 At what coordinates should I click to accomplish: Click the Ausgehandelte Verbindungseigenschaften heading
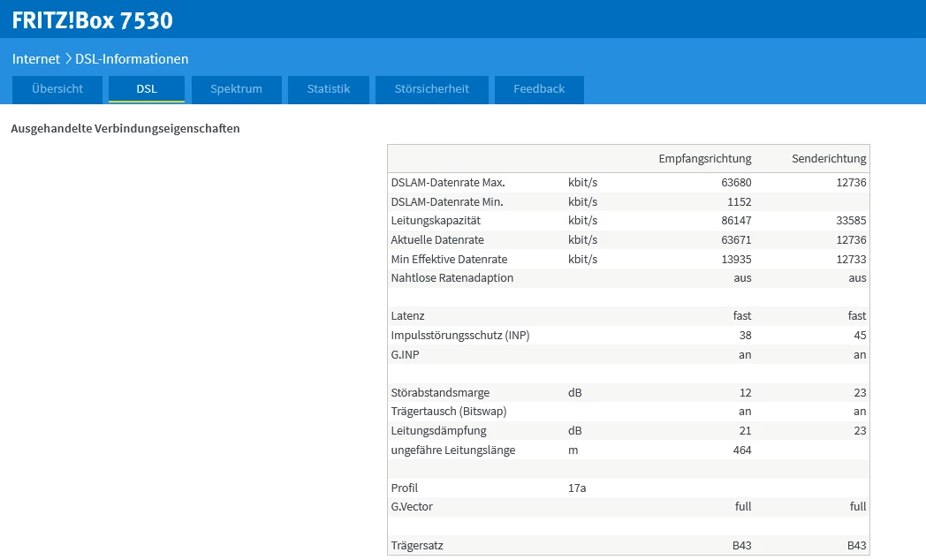pos(125,129)
